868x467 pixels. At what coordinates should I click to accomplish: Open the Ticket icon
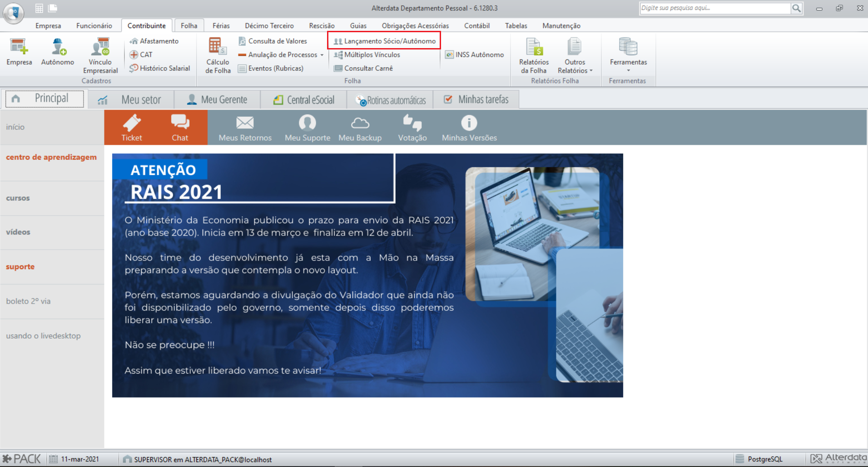point(132,128)
